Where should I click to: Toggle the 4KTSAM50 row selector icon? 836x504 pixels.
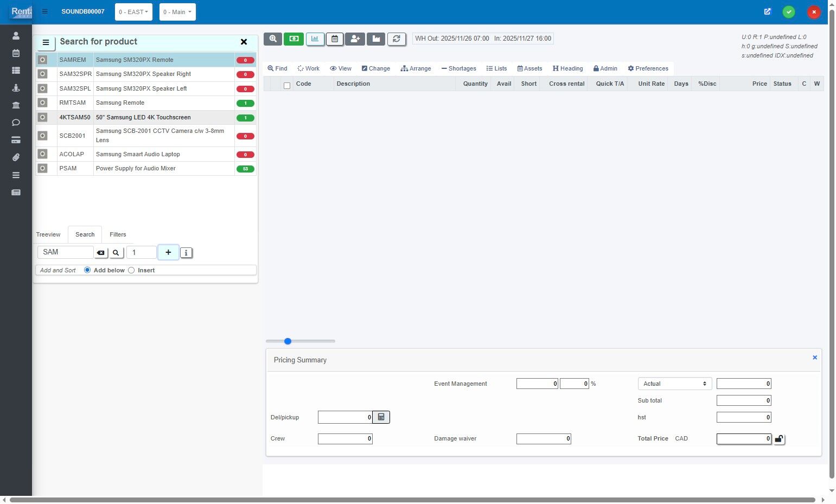click(42, 117)
